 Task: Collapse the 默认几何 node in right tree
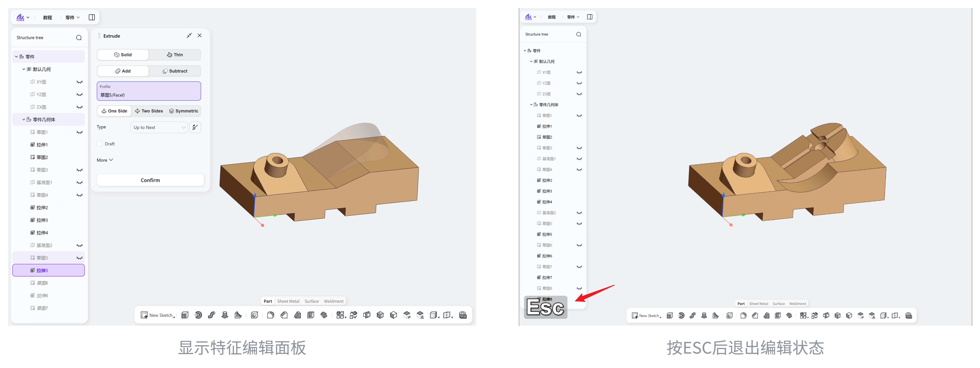pyautogui.click(x=531, y=62)
